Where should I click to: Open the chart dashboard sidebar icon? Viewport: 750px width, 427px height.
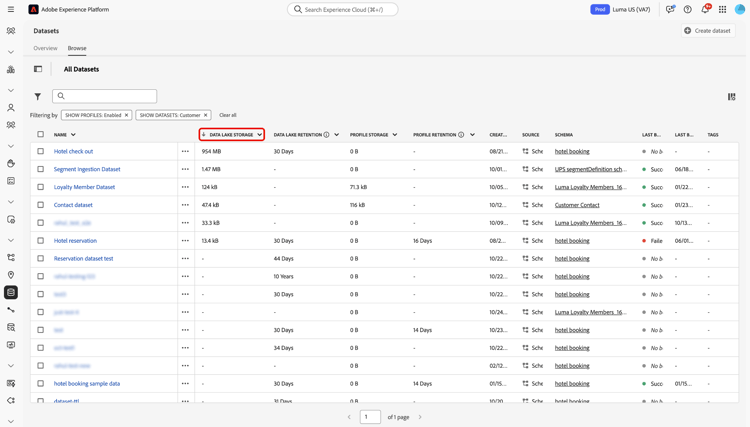[x=11, y=70]
